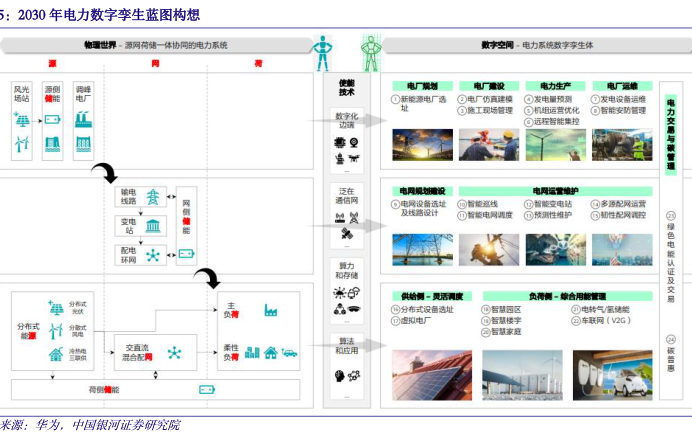Click the node network icon beside 配电环网
This screenshot has width=692, height=442.
pos(153,255)
